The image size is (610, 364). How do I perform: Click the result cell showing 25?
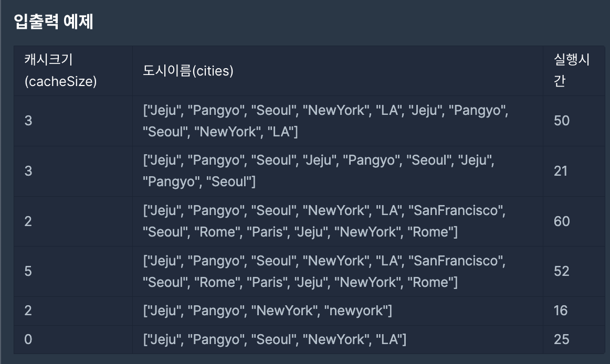click(x=574, y=339)
